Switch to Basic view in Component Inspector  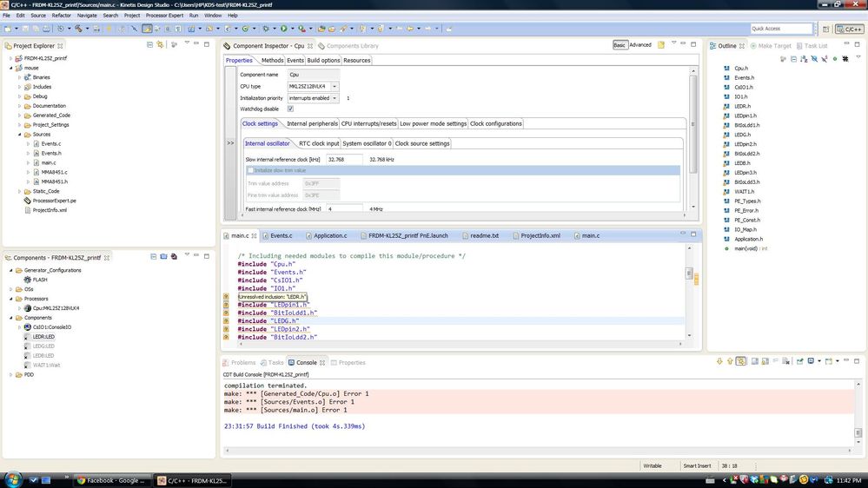(620, 45)
